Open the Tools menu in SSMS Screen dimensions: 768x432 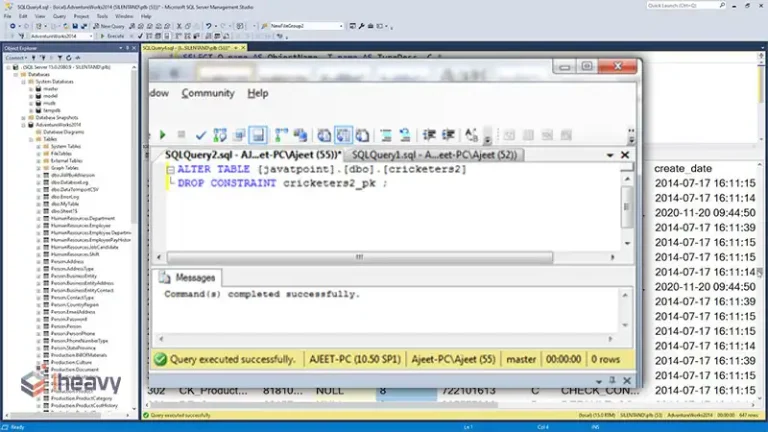pyautogui.click(x=102, y=16)
